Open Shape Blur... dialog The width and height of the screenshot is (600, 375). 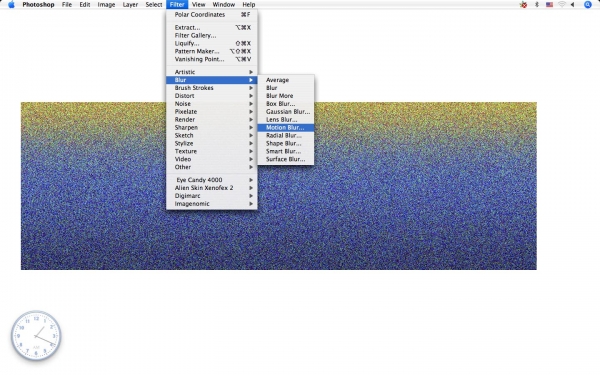tap(286, 143)
